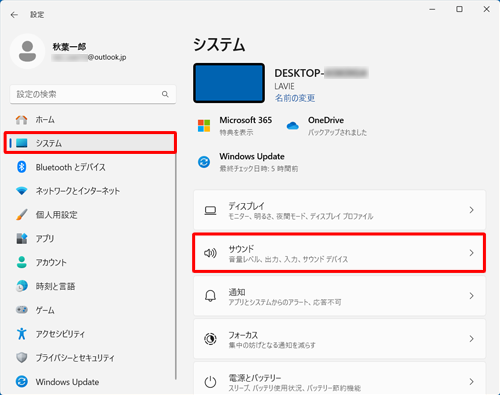This screenshot has height=395, width=500.
Task: Click the アプリ label in the sidebar
Action: coord(45,239)
